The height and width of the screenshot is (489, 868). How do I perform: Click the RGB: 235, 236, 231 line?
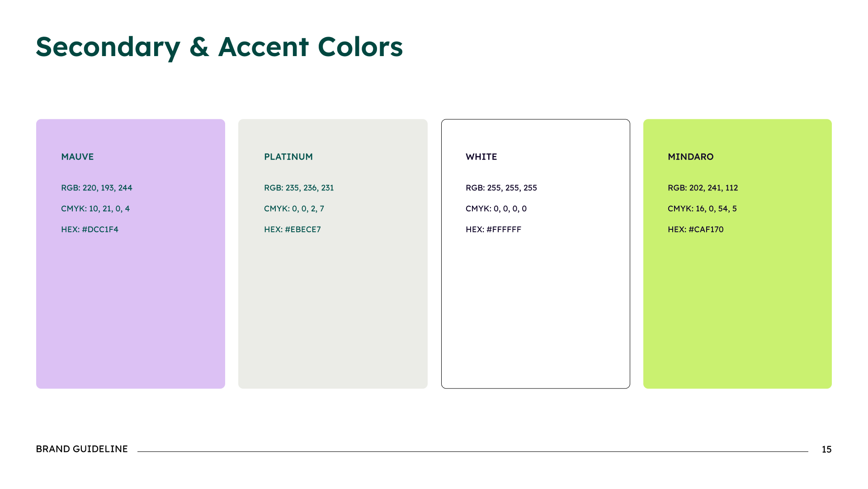point(299,188)
